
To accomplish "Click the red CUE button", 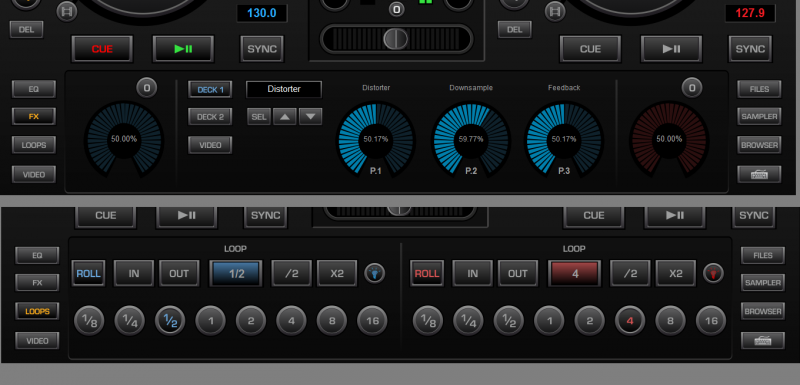I will [x=102, y=49].
